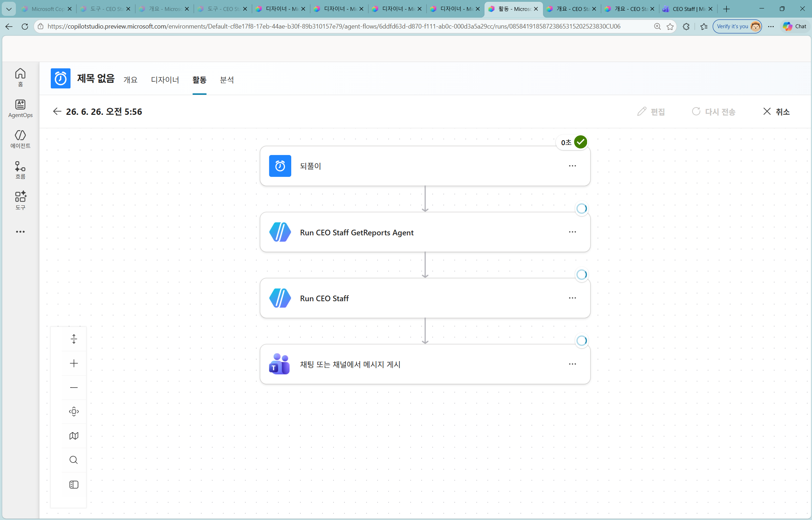
Task: Click the 편집 (Edit) button
Action: click(651, 112)
